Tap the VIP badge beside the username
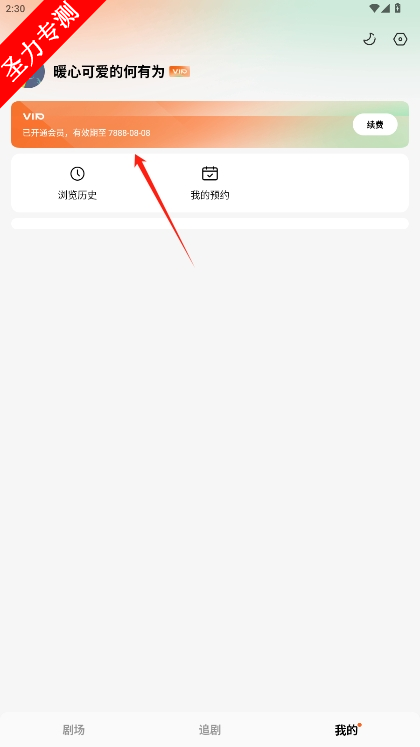The width and height of the screenshot is (420, 747). click(180, 72)
